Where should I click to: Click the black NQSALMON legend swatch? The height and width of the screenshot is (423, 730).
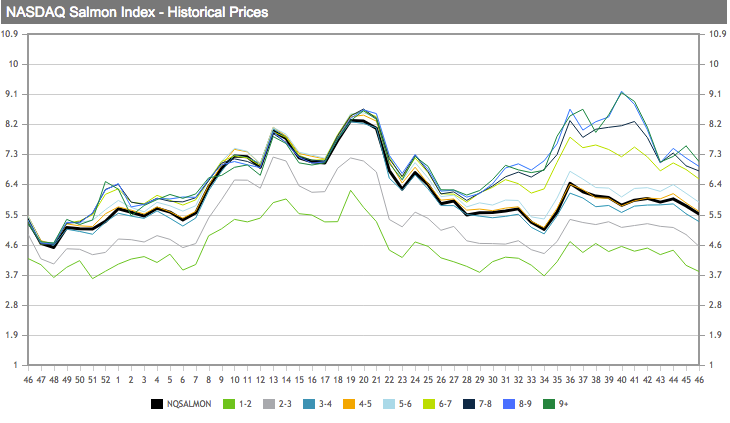tap(157, 404)
